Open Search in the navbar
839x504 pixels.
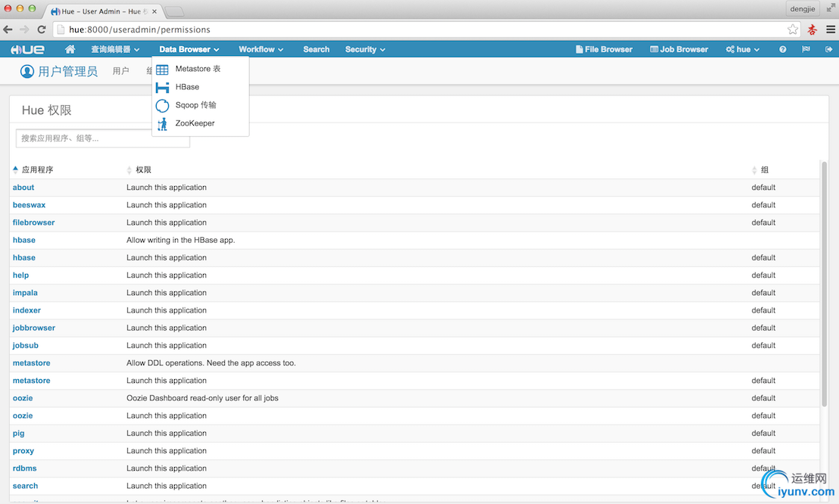pos(317,49)
